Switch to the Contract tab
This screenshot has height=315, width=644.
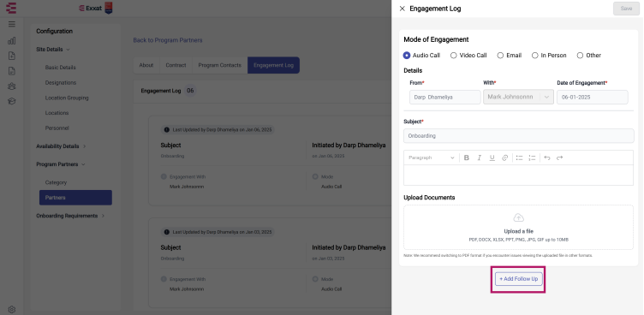(x=176, y=65)
